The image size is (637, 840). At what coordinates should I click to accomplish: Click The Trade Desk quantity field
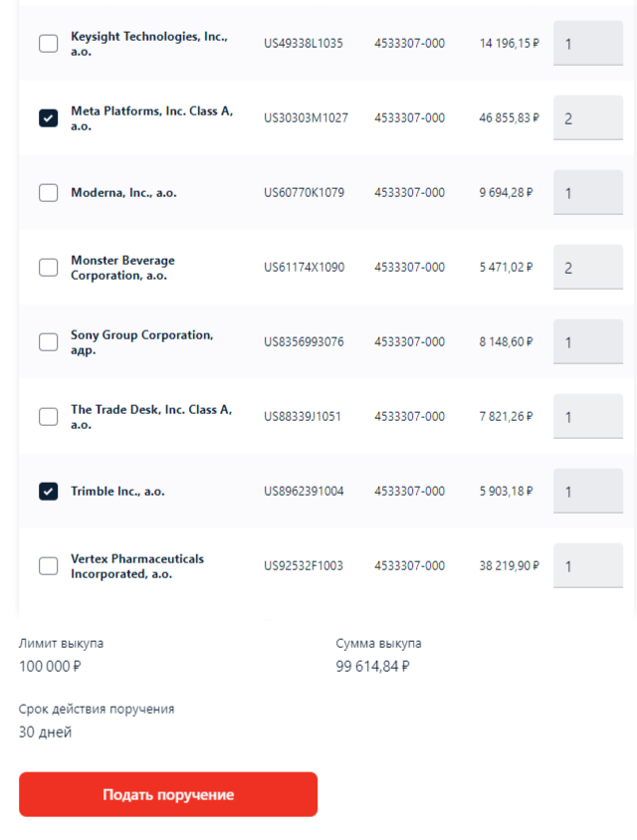[x=587, y=417]
